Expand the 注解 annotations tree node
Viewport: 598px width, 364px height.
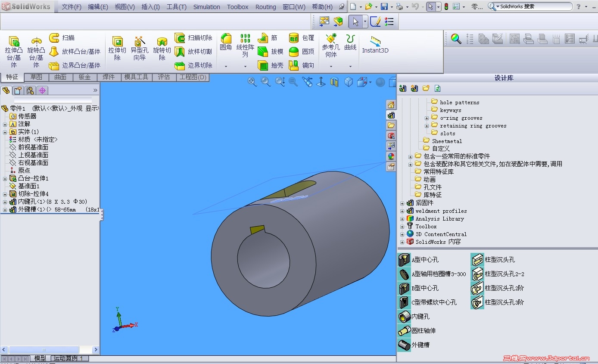tap(5, 124)
